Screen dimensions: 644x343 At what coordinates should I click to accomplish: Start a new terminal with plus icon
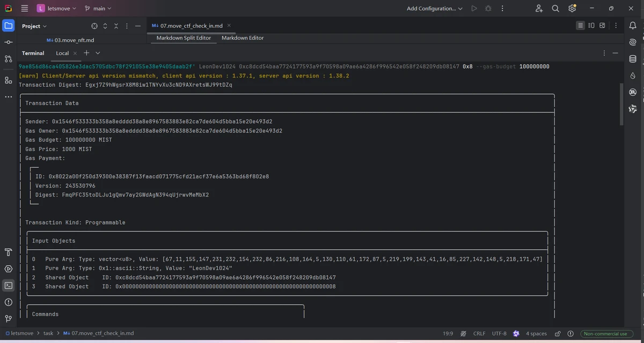coord(86,53)
